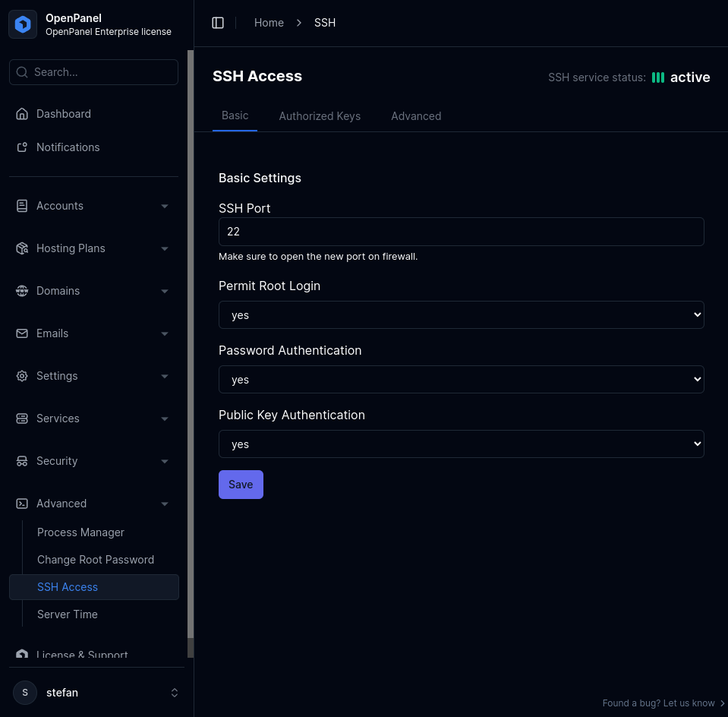Open Public Key Authentication dropdown
Screen dimensions: 728x717
pos(461,444)
